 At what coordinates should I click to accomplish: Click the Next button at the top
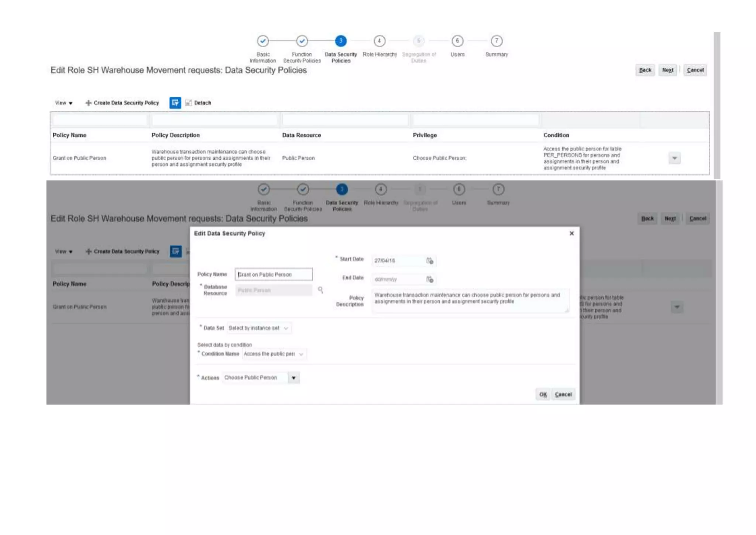tap(667, 70)
